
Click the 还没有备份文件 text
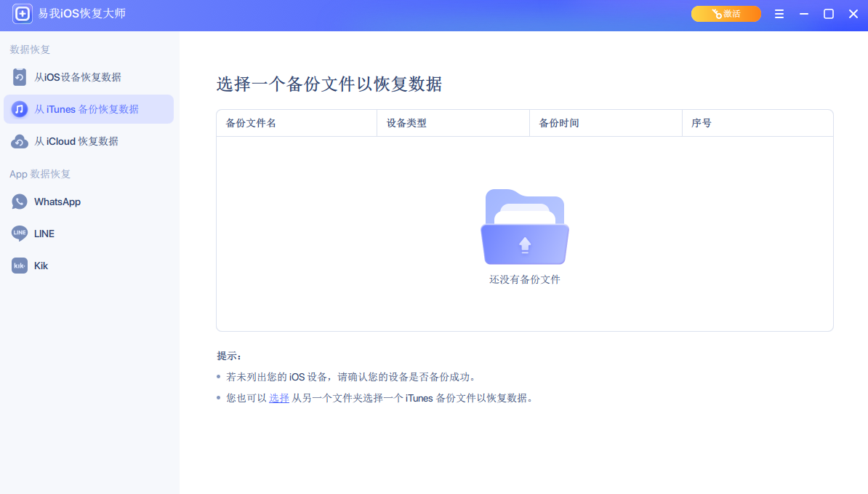[525, 279]
